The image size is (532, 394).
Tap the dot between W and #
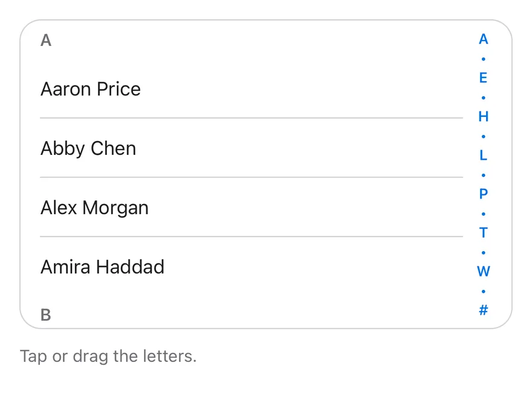[484, 292]
